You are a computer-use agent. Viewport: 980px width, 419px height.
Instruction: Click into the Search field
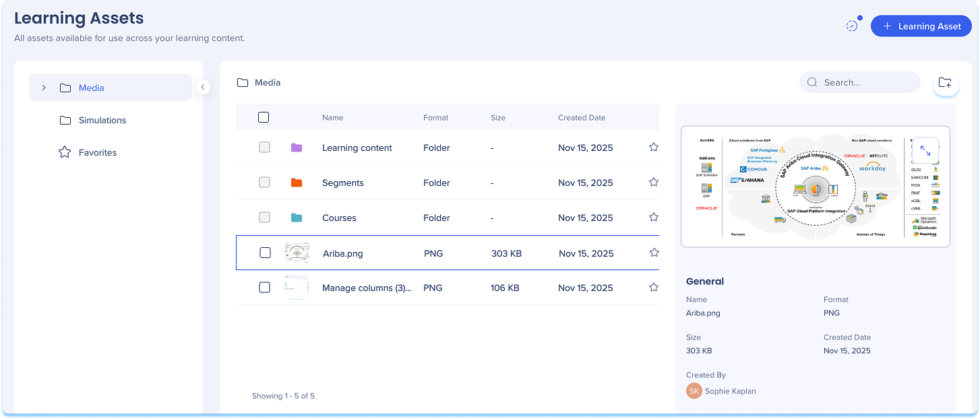[866, 82]
